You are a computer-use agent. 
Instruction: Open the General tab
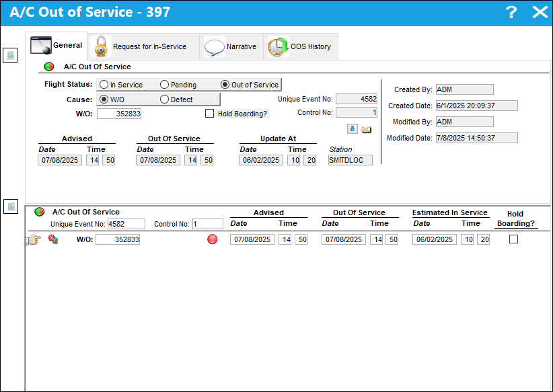[56, 46]
